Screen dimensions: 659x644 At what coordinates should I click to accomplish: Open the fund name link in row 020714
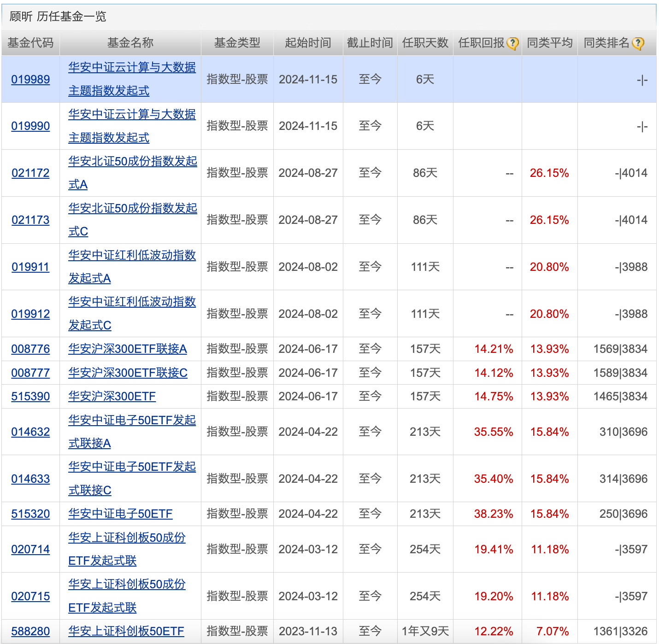click(x=127, y=549)
